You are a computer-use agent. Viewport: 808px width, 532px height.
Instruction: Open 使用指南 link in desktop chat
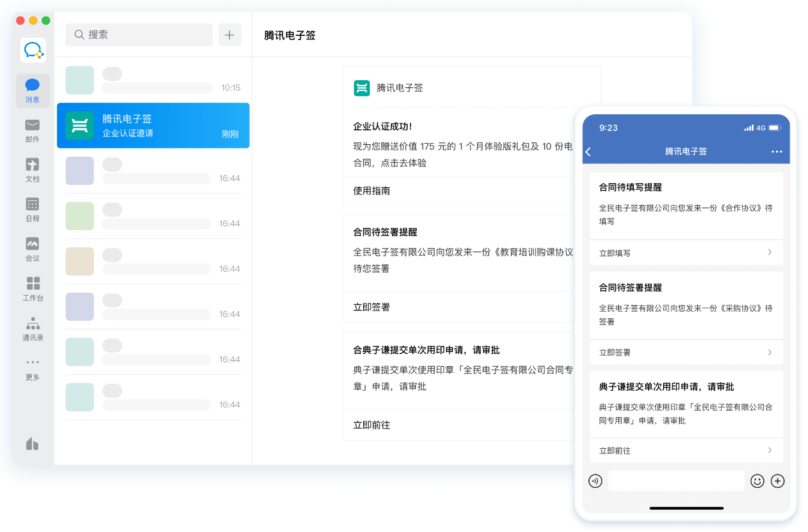pyautogui.click(x=372, y=191)
